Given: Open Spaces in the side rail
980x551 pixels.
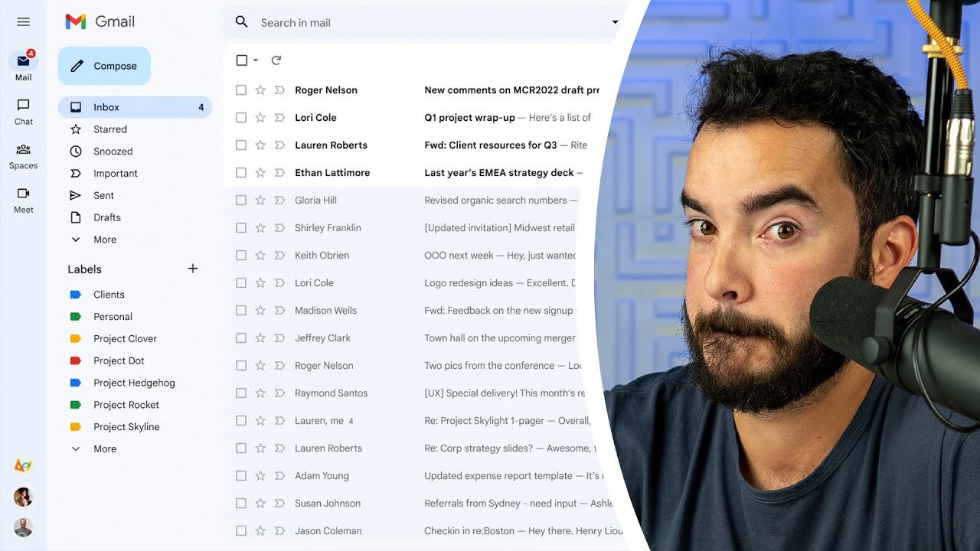Looking at the screenshot, I should pos(23,155).
